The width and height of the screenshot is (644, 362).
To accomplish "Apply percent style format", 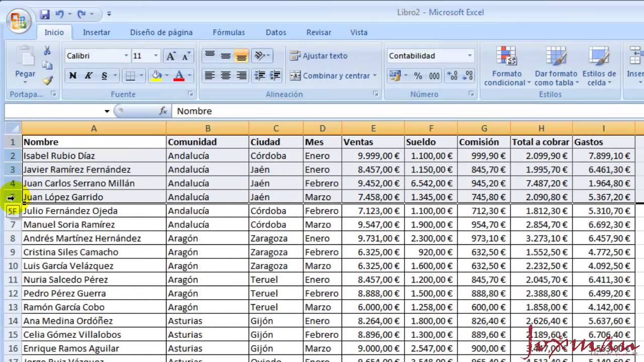I will [418, 76].
